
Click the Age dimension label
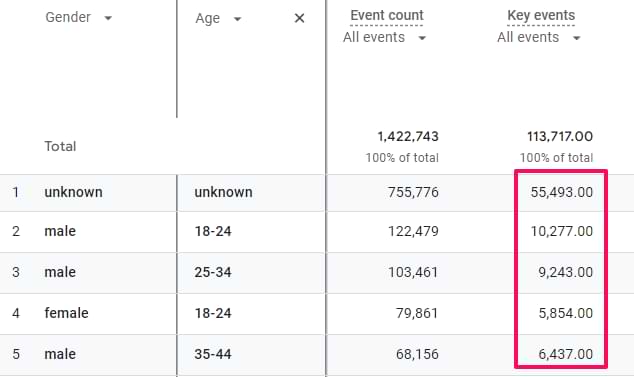(x=207, y=19)
